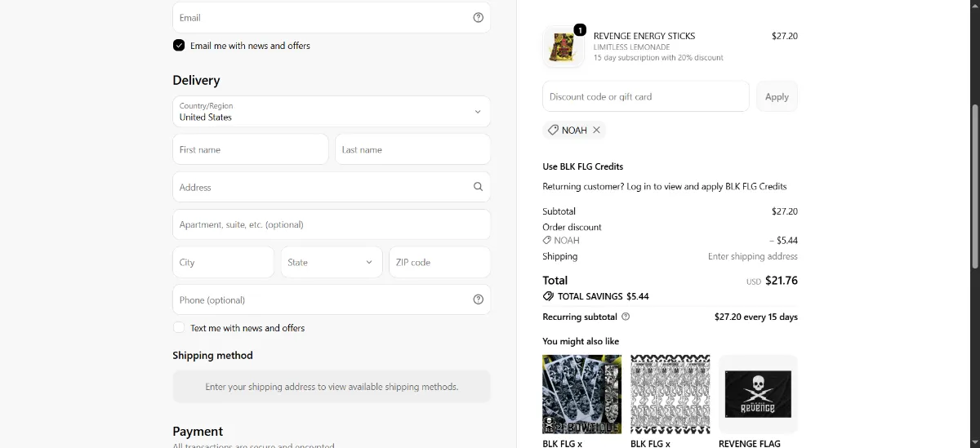
Task: Focus the Last name field
Action: (412, 149)
